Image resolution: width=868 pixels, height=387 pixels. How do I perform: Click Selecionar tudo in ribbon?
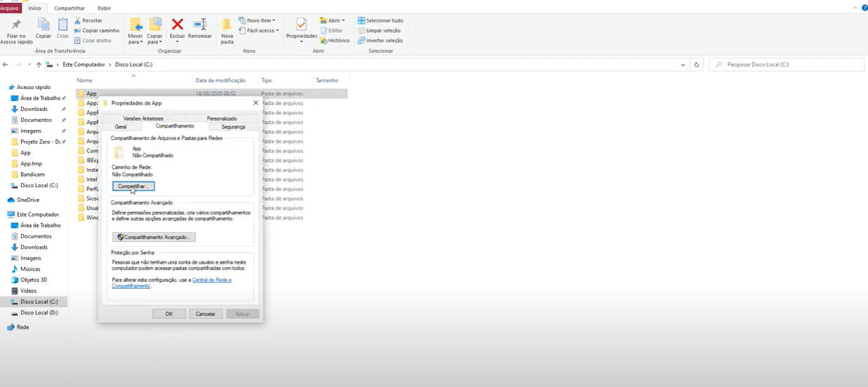pos(361,21)
